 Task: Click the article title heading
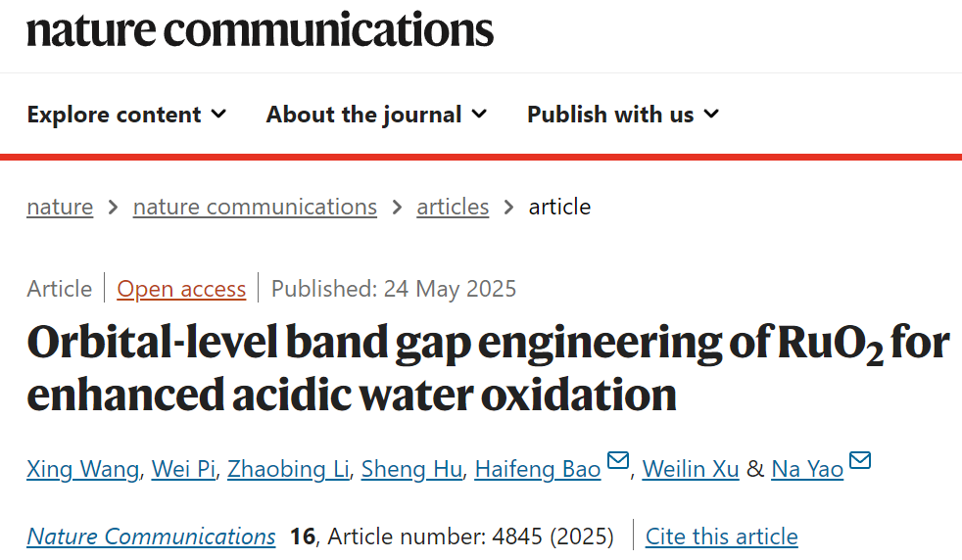coord(487,369)
